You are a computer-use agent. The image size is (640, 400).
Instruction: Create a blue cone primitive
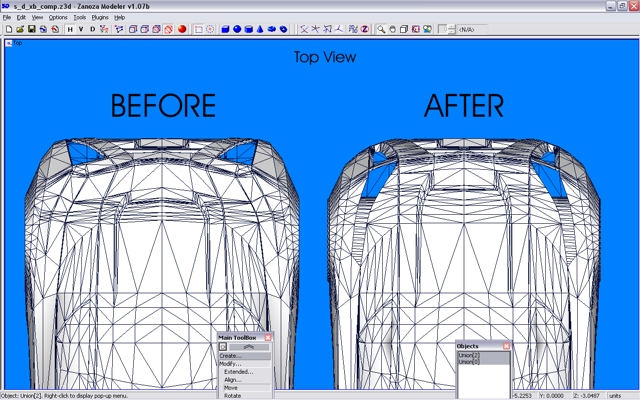260,29
